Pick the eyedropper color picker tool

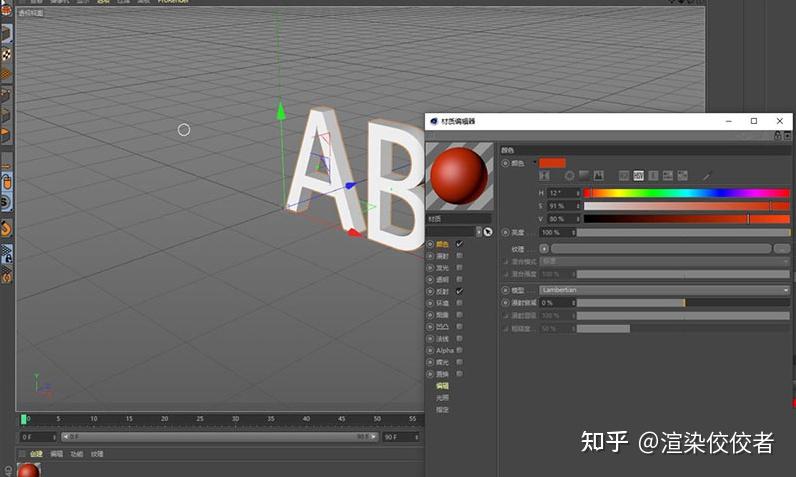(x=707, y=176)
